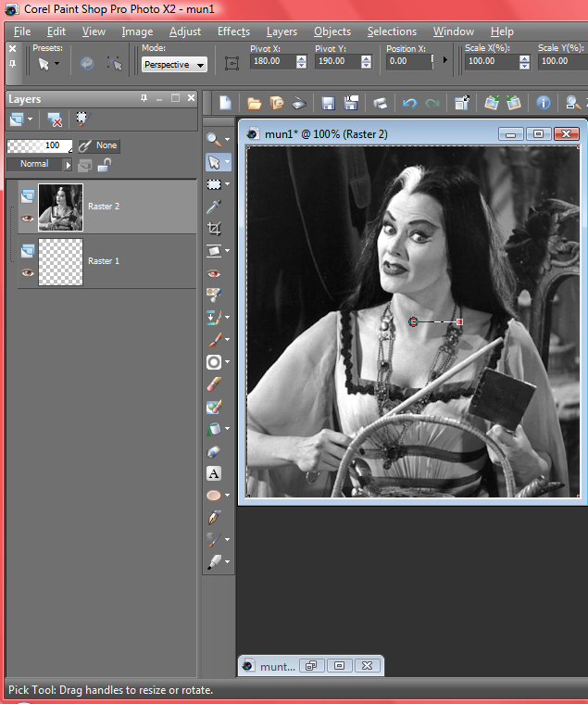Increase Pivot X with spinner arrows
The width and height of the screenshot is (588, 704).
302,58
